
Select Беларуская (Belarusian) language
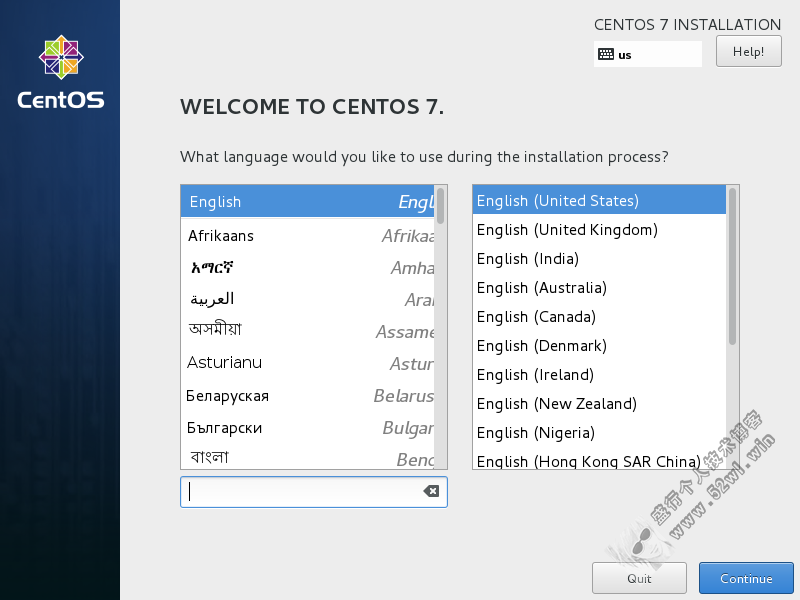[x=308, y=395]
